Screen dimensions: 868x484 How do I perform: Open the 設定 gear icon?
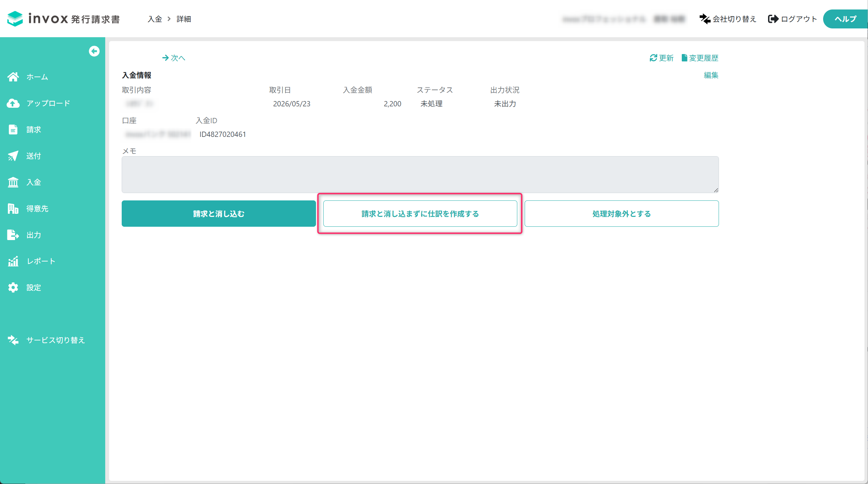[x=13, y=287]
